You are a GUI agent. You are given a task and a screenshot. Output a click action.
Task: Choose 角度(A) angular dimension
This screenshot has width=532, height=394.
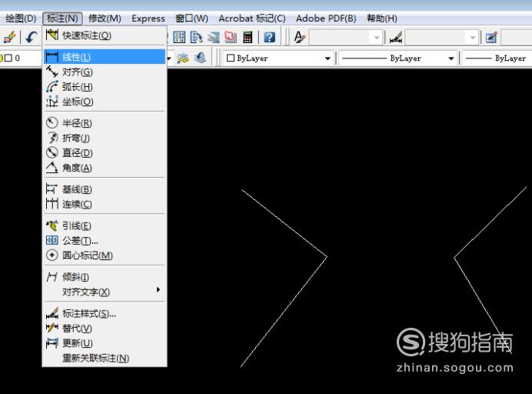coord(105,168)
